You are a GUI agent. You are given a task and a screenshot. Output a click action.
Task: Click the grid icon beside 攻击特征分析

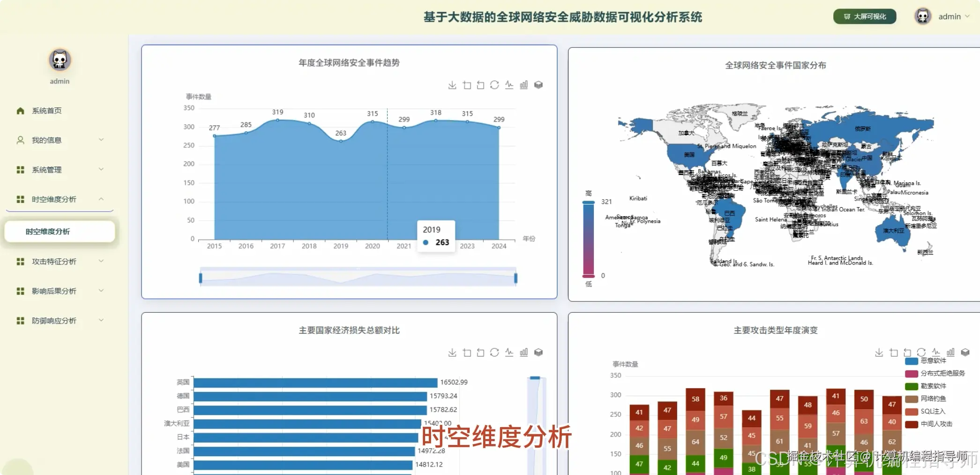(20, 262)
